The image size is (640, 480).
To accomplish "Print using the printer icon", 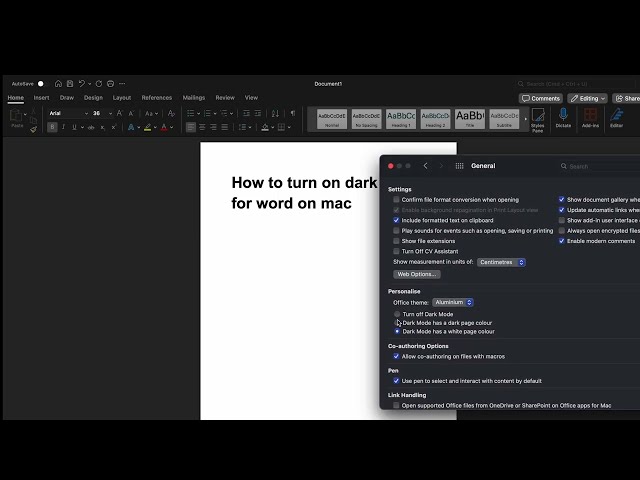I will 110,84.
